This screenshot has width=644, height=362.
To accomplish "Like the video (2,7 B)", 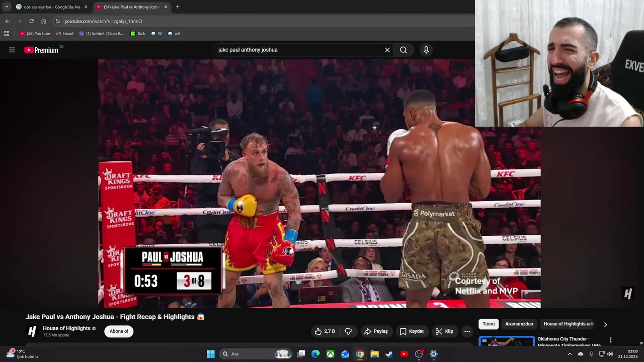I will 325,331.
